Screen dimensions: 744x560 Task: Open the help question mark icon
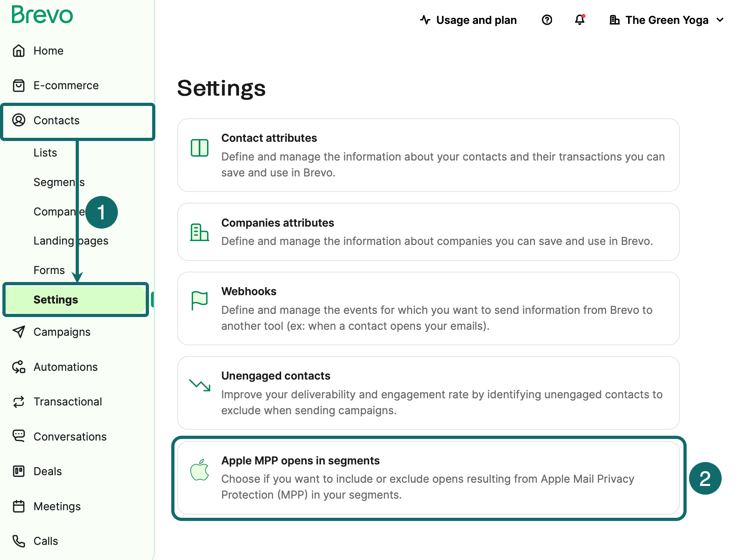pos(547,20)
